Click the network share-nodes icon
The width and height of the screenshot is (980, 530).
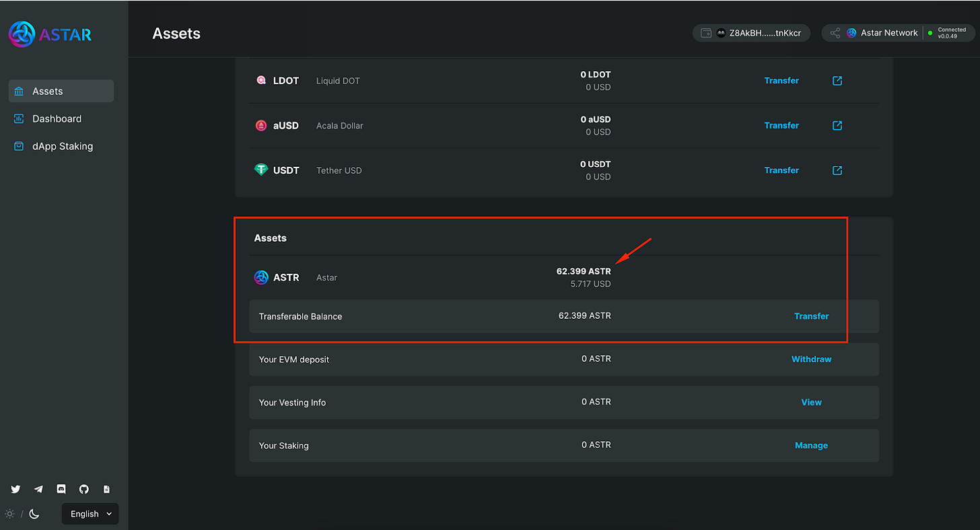pyautogui.click(x=835, y=33)
